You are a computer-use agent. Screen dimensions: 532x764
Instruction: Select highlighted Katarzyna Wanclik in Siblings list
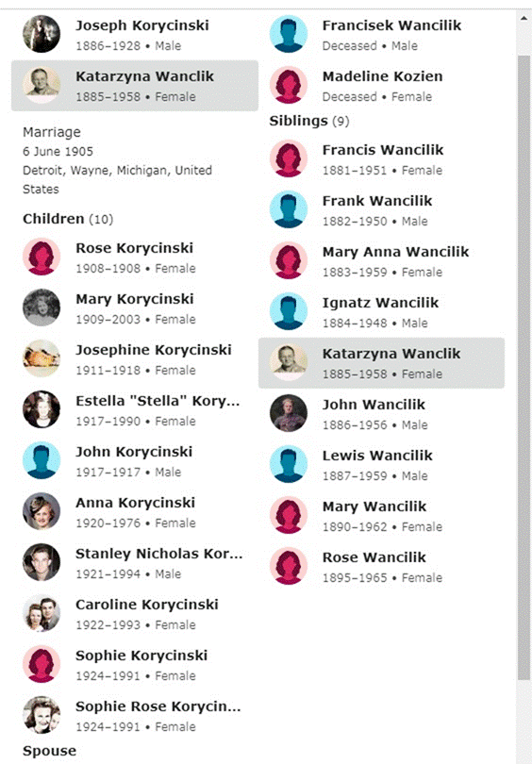coord(381,363)
